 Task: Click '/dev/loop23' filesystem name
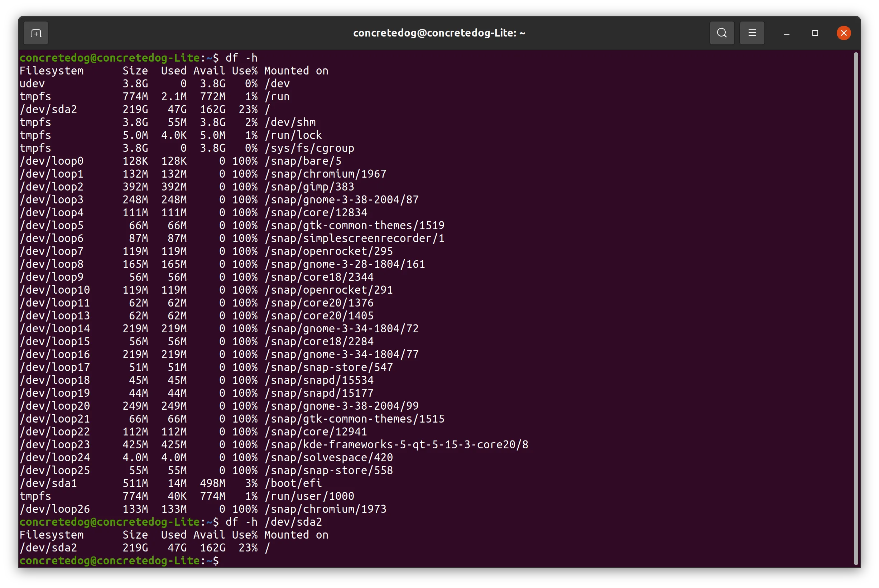(55, 444)
